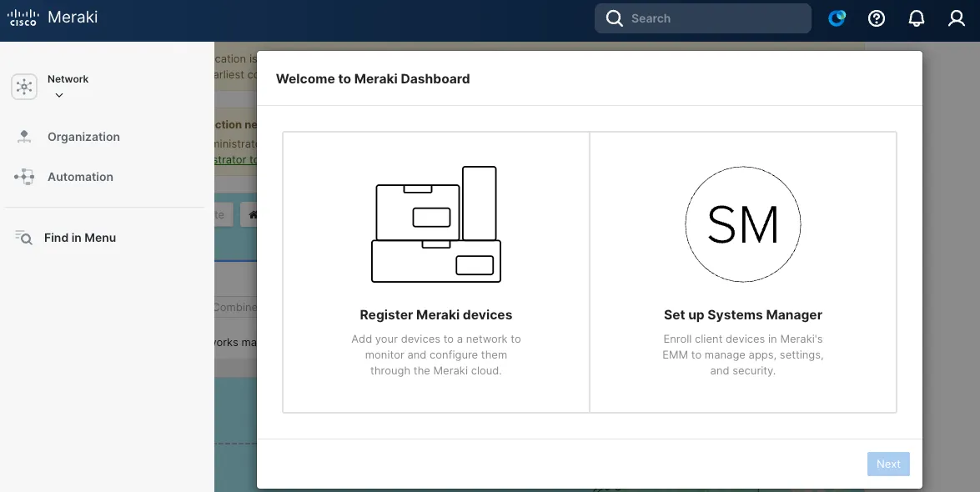The width and height of the screenshot is (980, 492).
Task: Click the blue circular app icon beside search
Action: (837, 17)
